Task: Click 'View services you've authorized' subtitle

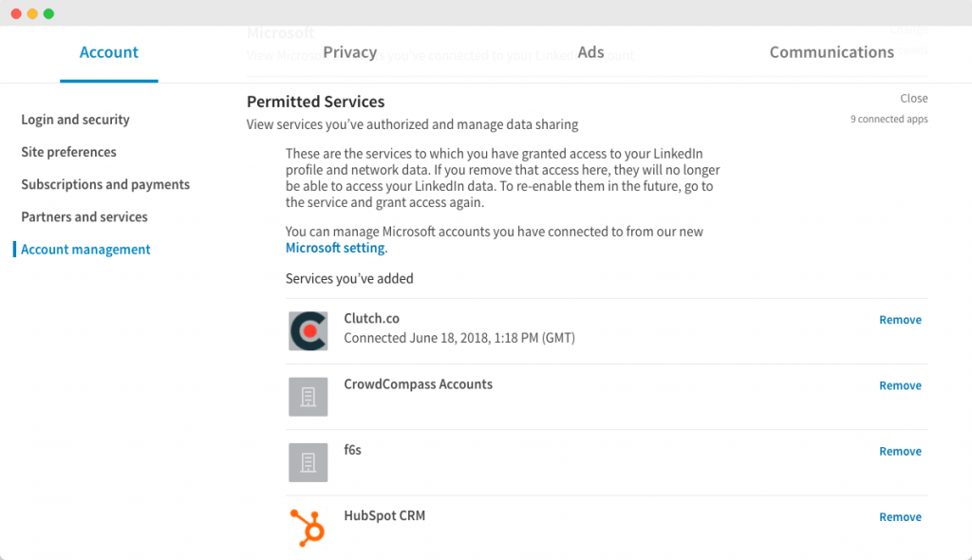Action: (x=412, y=124)
